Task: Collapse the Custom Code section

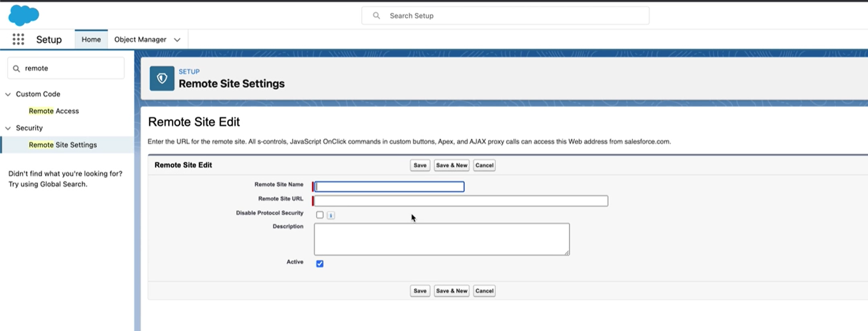Action: pyautogui.click(x=8, y=94)
